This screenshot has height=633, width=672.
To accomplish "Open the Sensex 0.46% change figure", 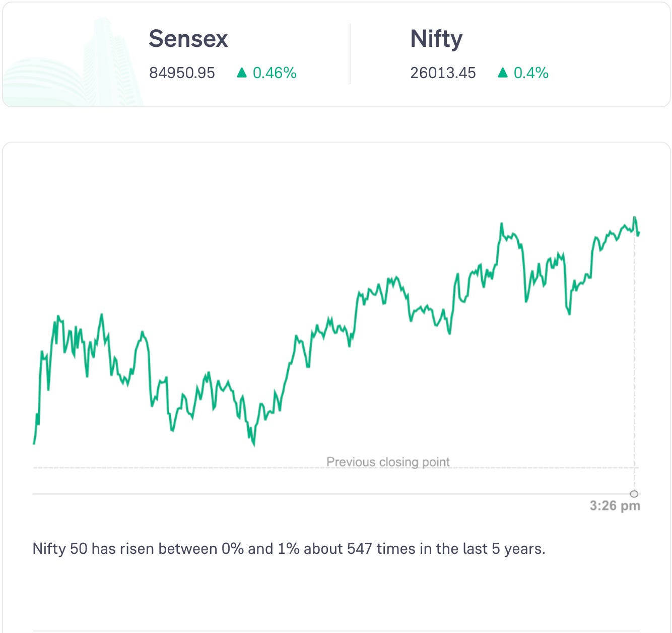I will (x=275, y=73).
